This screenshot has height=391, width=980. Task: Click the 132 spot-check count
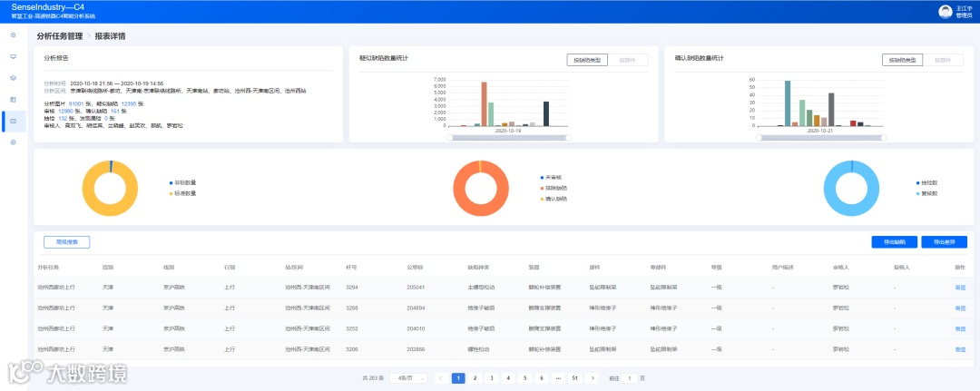point(63,118)
